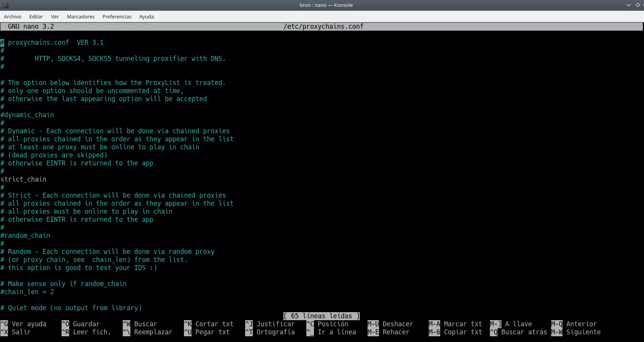Click the nano shortcut ^J Justificar
This screenshot has height=342, width=644.
click(270, 324)
